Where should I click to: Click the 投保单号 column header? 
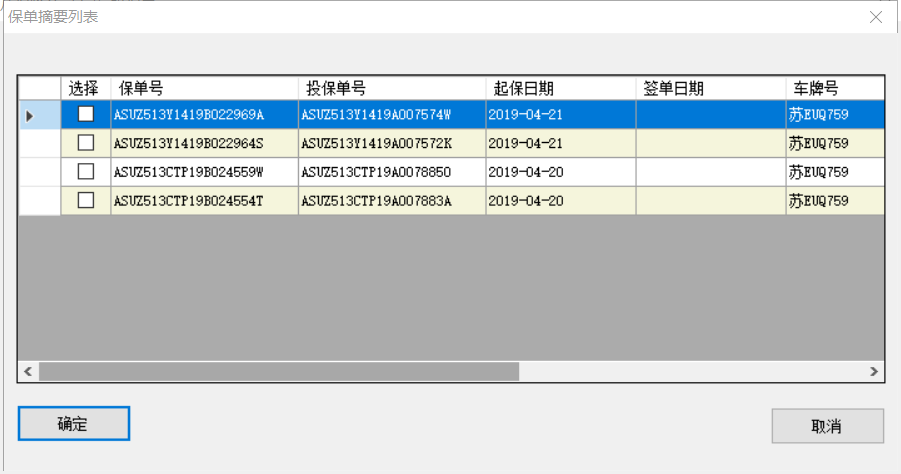pos(392,88)
